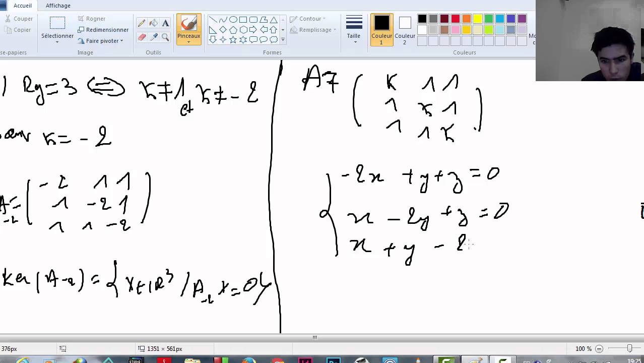Choose the Up arrow shape
The height and width of the screenshot is (363, 644).
click(273, 30)
